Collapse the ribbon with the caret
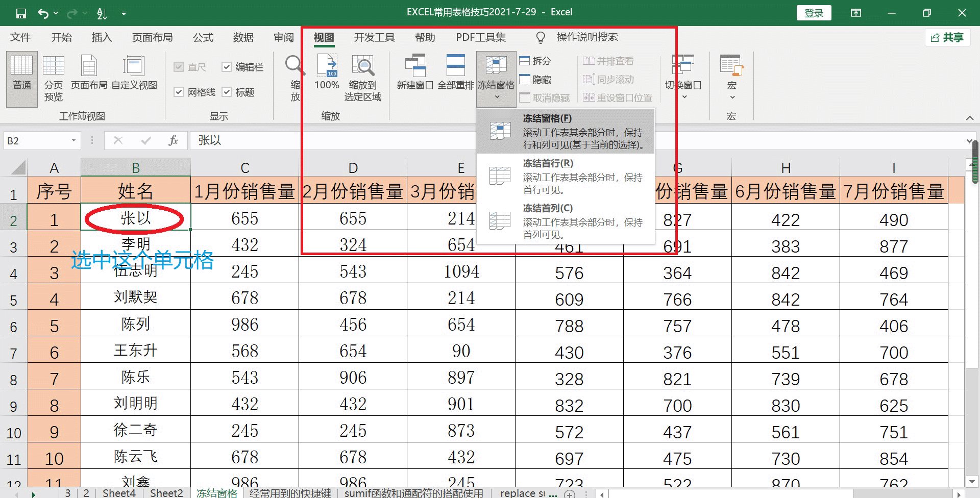Image resolution: width=980 pixels, height=498 pixels. click(x=970, y=118)
